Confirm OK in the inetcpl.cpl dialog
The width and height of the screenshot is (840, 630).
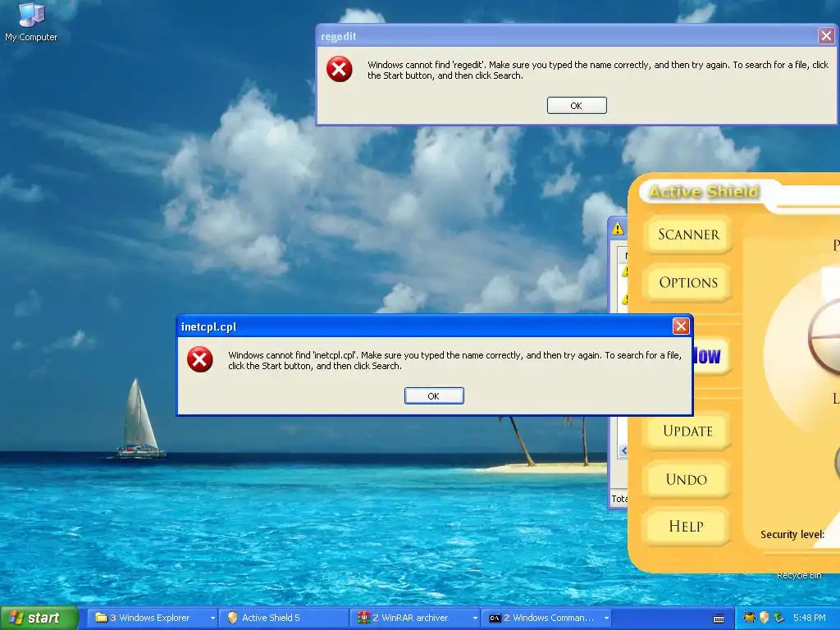[434, 396]
